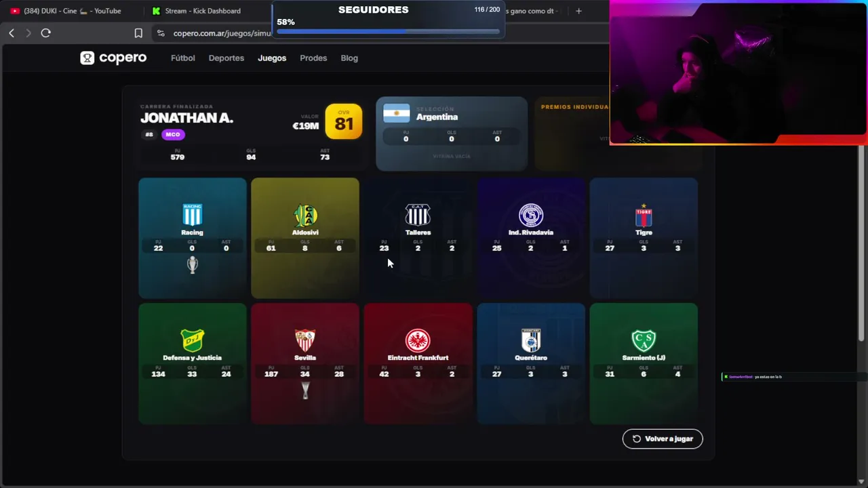The image size is (868, 488).
Task: Click the VITRINA VACÍA label
Action: 452,157
